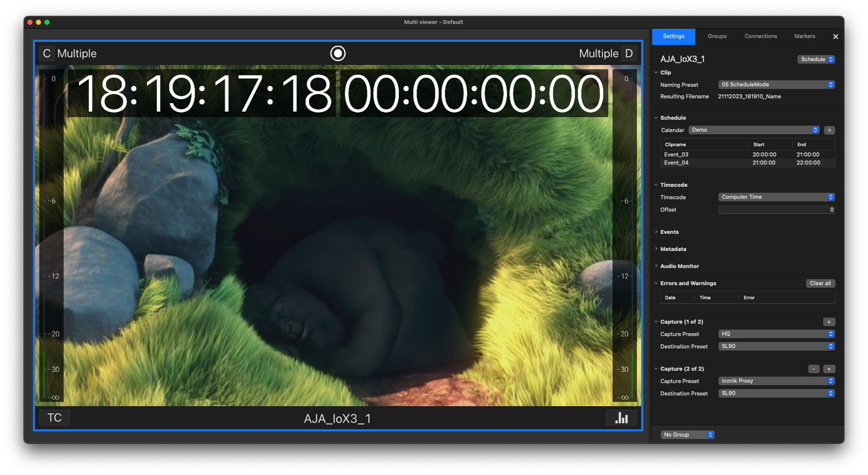Click plus button in Capture (2 of 2)

(x=829, y=369)
